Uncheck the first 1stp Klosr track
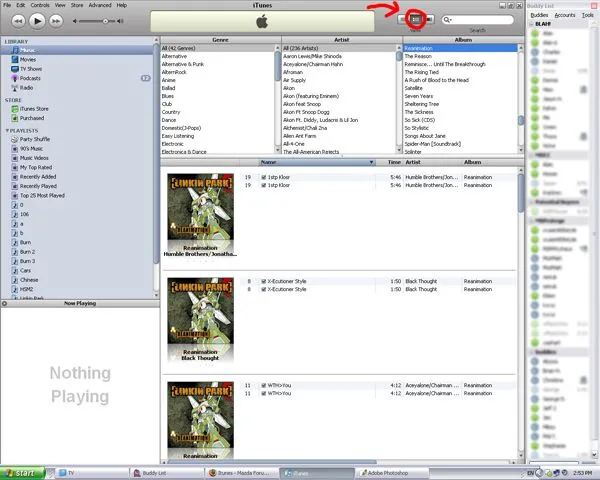The width and height of the screenshot is (600, 480). (263, 176)
